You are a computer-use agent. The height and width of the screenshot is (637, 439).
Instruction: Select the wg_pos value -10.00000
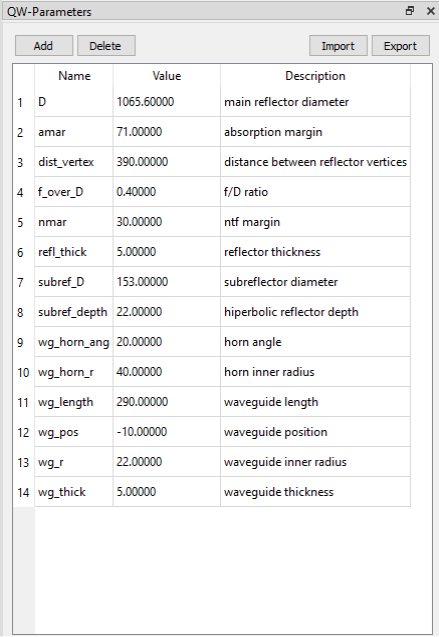point(167,432)
